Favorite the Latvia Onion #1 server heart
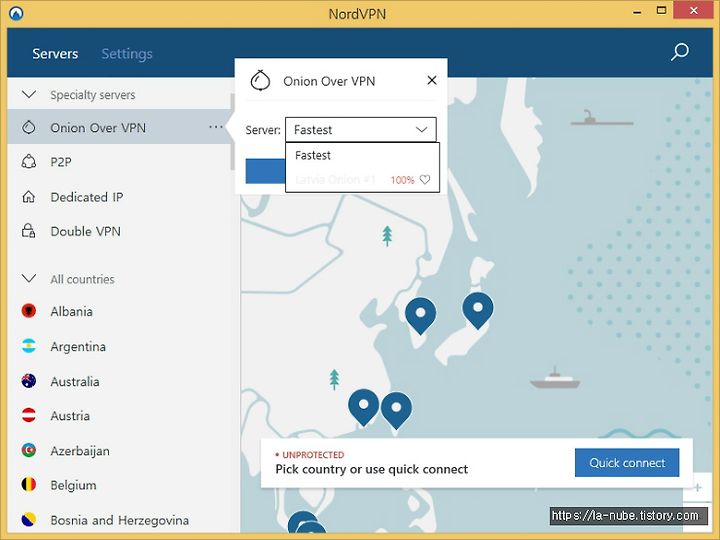Screen dimensions: 720x540 [425, 180]
